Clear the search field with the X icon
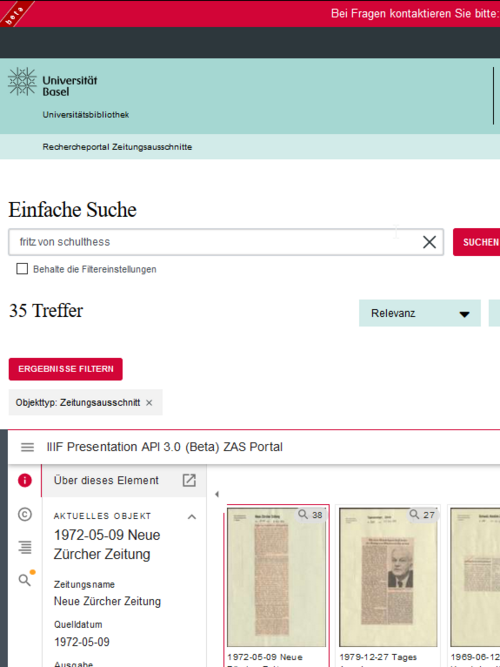 click(429, 242)
